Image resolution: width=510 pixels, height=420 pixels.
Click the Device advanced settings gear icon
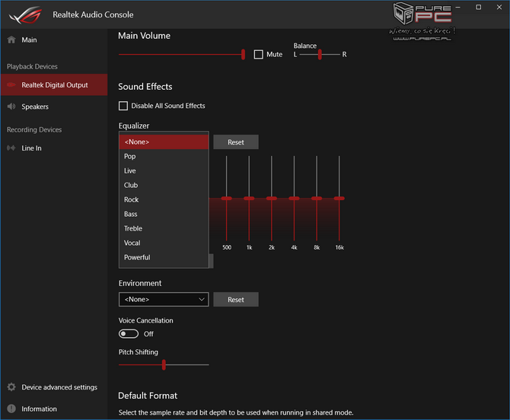(11, 387)
